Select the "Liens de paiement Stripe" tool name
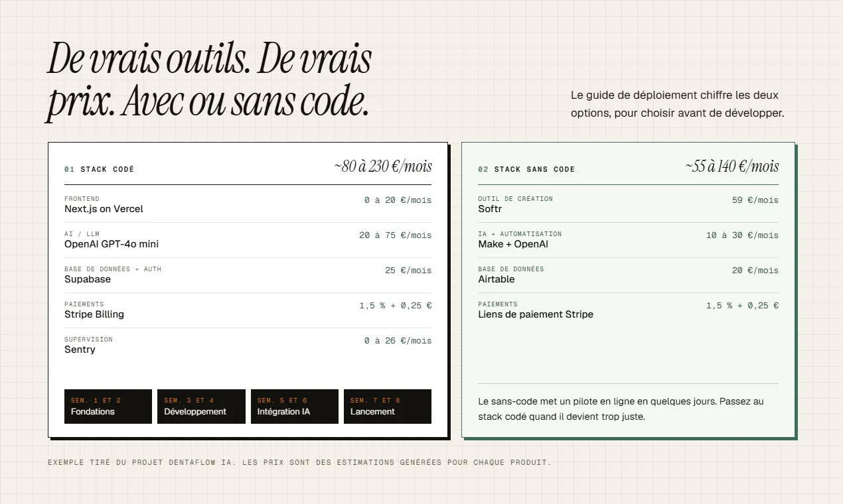This screenshot has width=843, height=504. coord(536,314)
